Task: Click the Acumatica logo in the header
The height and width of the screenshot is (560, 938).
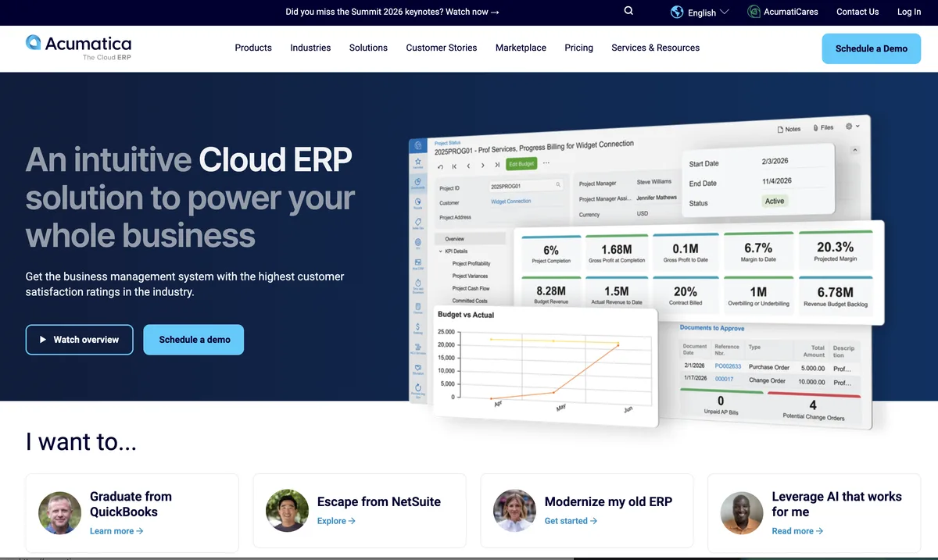Action: click(78, 48)
